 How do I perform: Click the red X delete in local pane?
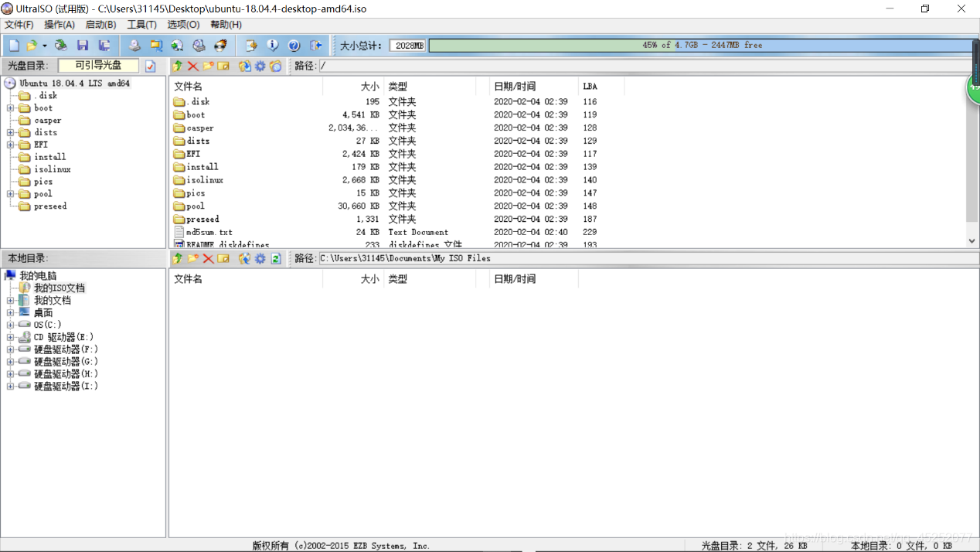pos(209,258)
